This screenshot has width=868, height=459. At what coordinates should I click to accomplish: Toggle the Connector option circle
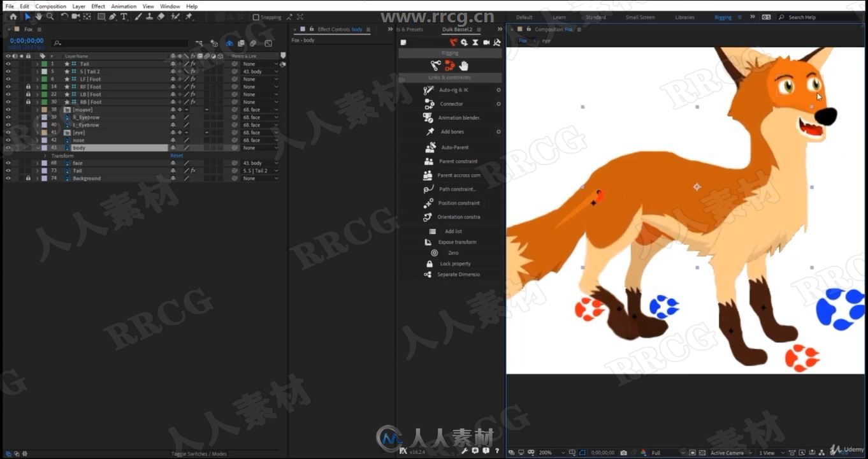(498, 104)
